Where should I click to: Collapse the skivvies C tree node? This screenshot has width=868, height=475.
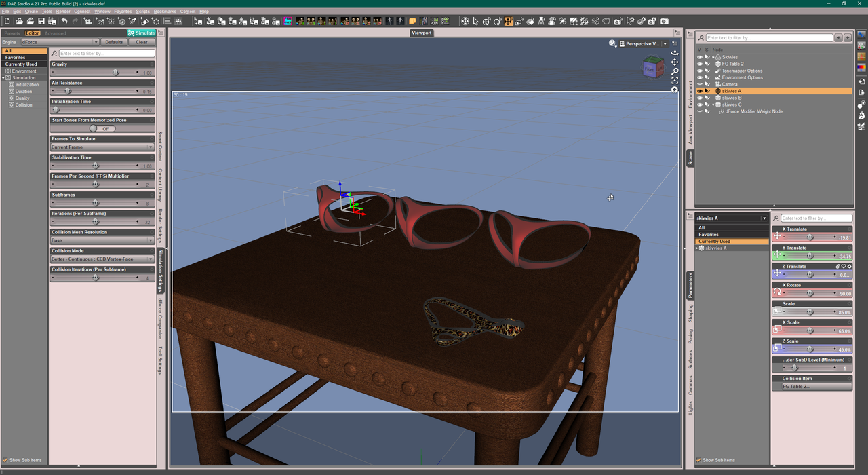coord(713,104)
